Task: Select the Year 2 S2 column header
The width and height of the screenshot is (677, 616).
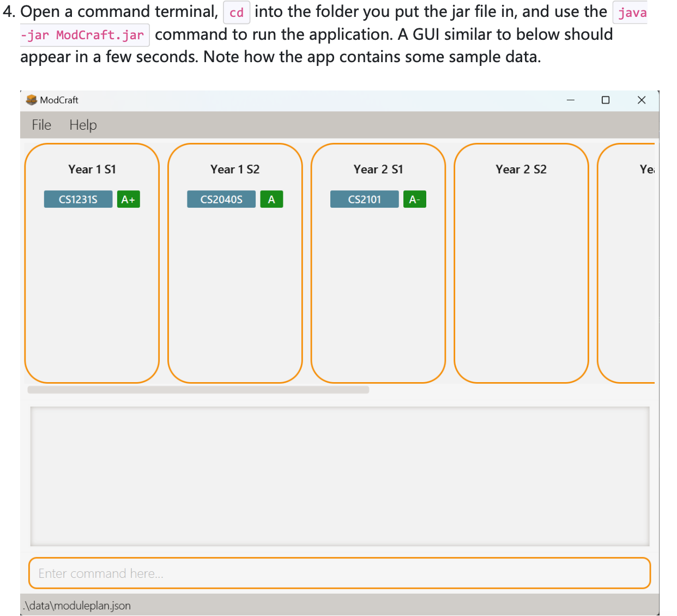Action: coord(521,170)
